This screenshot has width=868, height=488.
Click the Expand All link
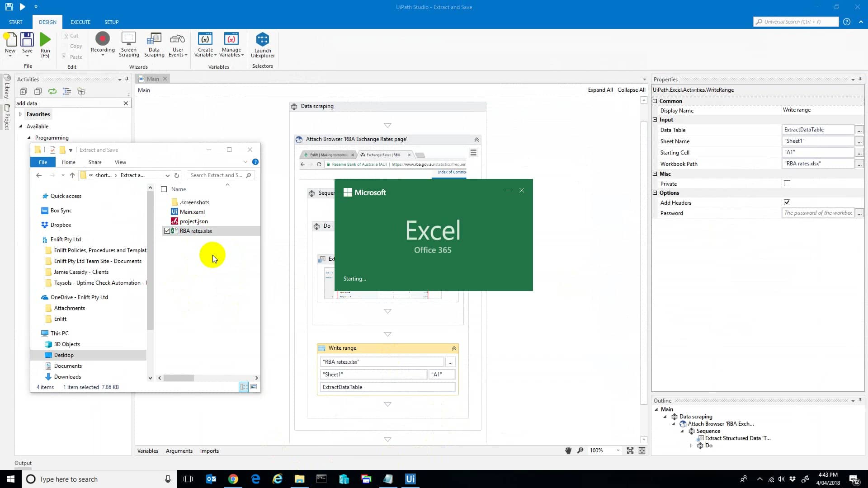pyautogui.click(x=600, y=89)
